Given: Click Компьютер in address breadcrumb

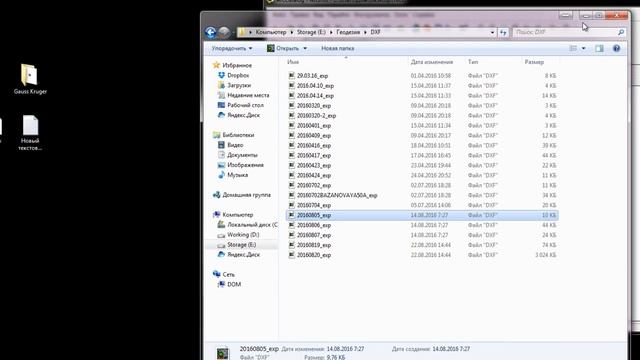Looking at the screenshot, I should [271, 32].
